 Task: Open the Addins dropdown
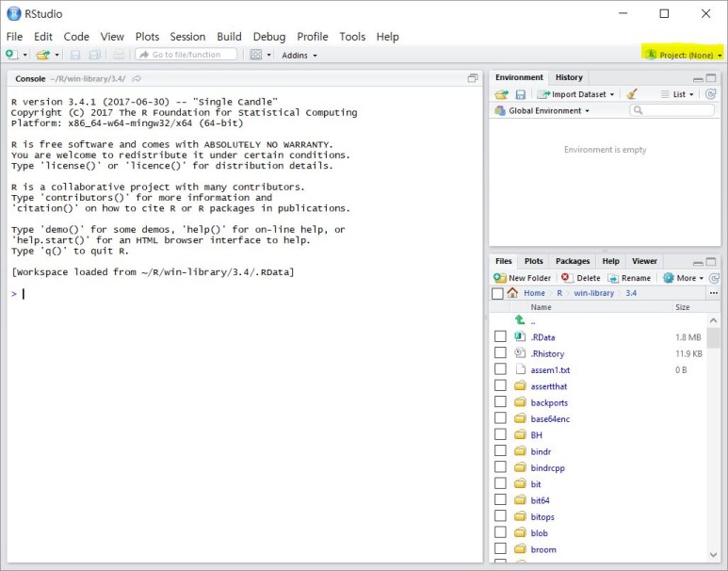click(299, 56)
